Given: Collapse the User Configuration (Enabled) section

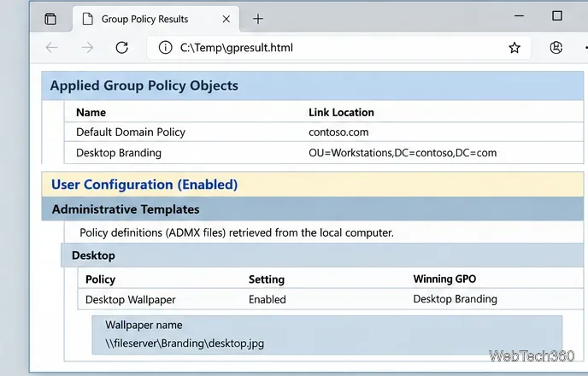Looking at the screenshot, I should [x=313, y=185].
